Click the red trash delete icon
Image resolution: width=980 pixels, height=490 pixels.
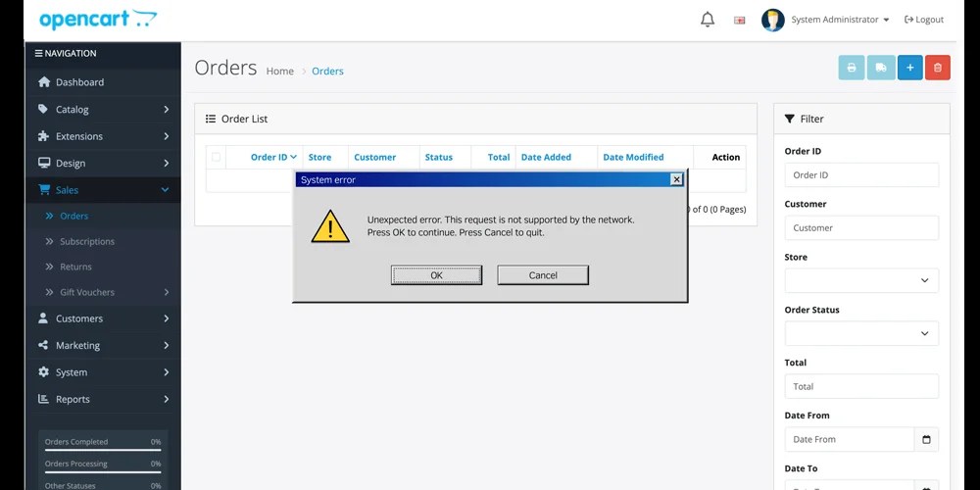(x=938, y=68)
